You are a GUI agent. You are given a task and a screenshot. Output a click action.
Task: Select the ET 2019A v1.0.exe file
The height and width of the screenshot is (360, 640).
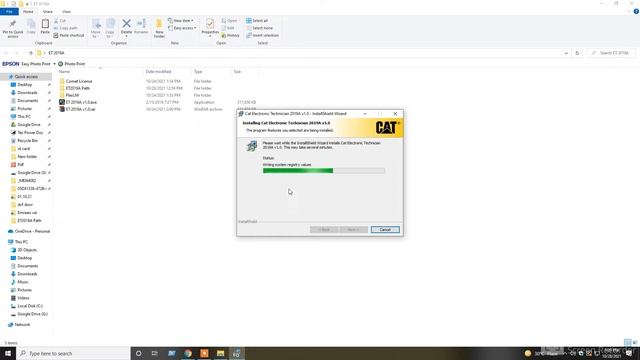point(81,102)
